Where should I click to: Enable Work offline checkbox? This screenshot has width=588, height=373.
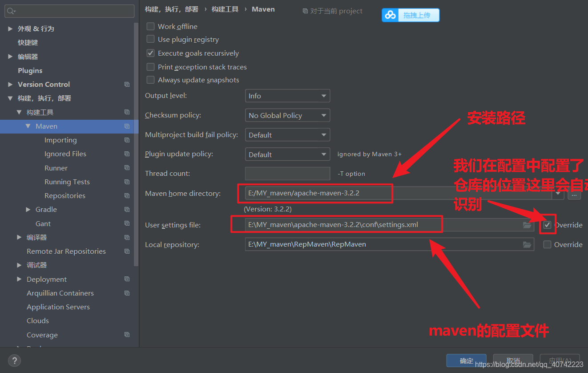point(151,26)
